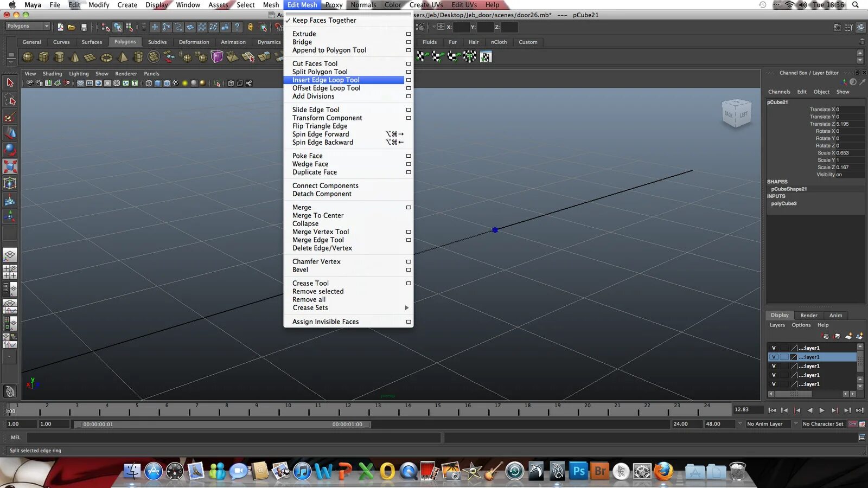Open the viewport Shading menu
868x488 pixels.
52,74
